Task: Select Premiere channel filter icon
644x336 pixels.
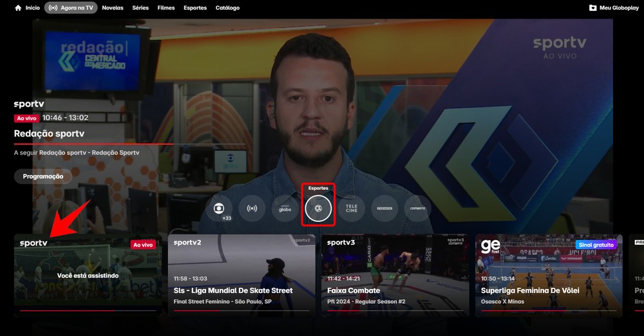Action: (x=384, y=209)
